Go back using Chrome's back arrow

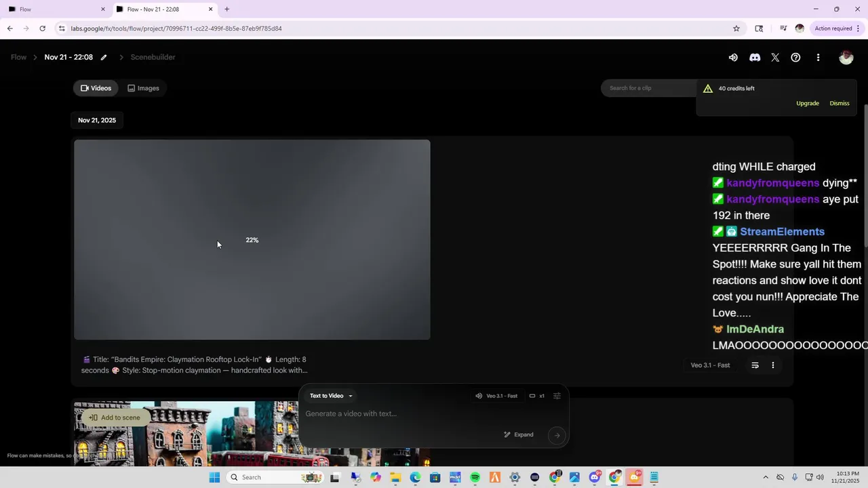click(x=10, y=28)
